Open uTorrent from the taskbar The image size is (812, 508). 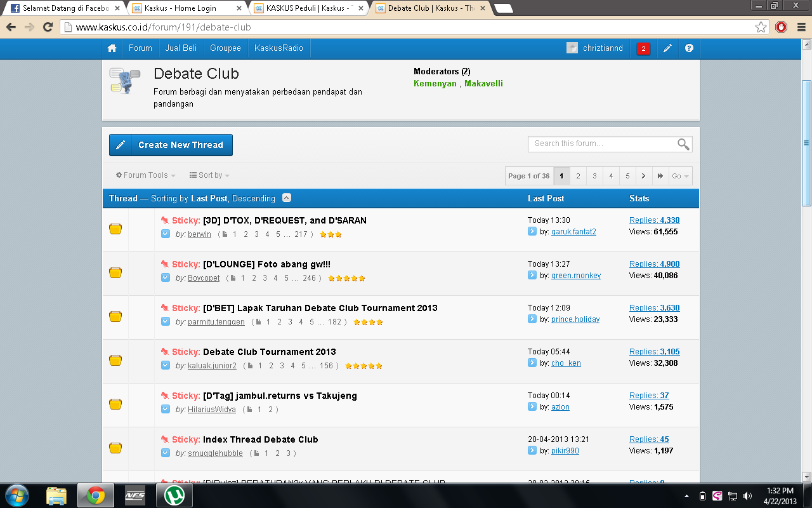[174, 495]
